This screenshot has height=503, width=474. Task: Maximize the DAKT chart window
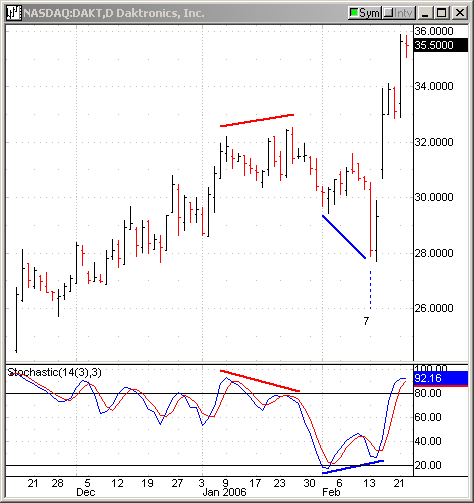[442, 13]
